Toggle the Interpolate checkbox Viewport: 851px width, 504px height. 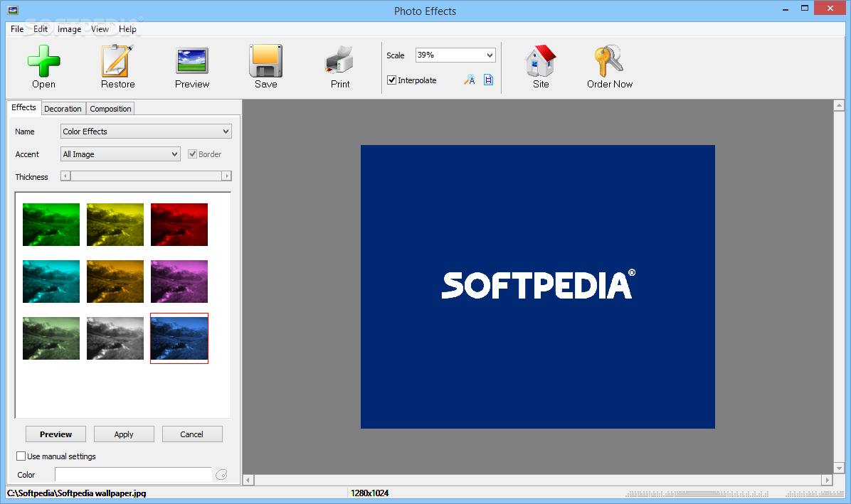point(391,80)
